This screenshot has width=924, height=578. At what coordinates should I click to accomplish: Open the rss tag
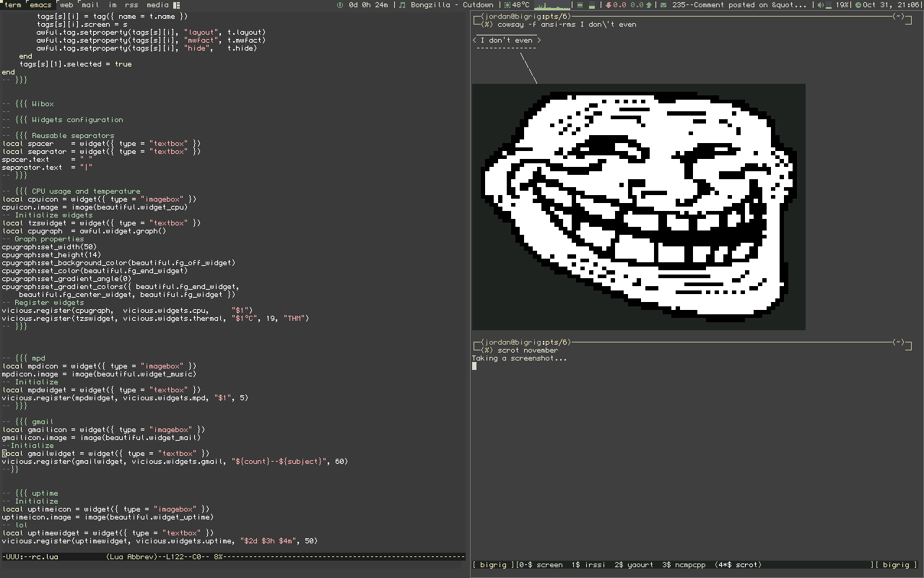pos(131,4)
